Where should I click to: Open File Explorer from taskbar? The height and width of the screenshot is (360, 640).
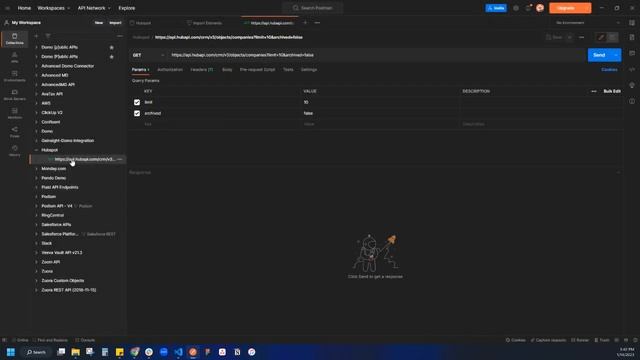pos(76,352)
